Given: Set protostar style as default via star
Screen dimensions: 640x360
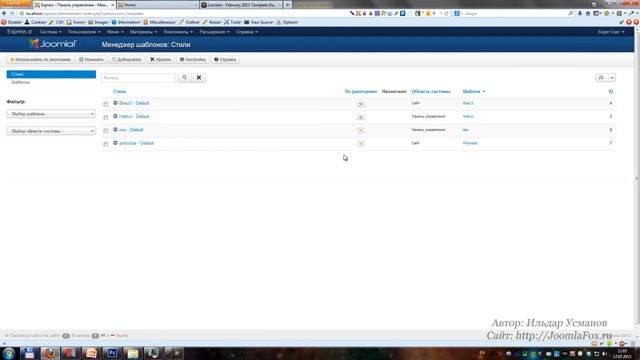Looking at the screenshot, I should click(x=360, y=144).
